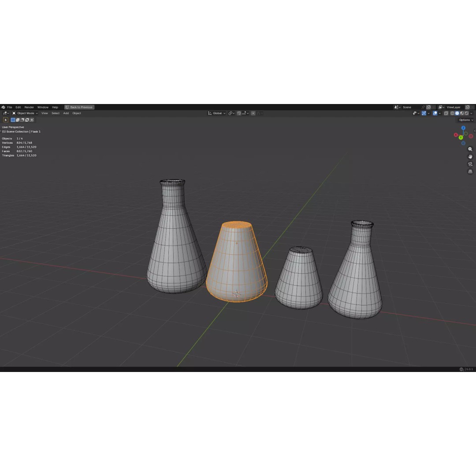Click the Scene name field

coord(412,107)
